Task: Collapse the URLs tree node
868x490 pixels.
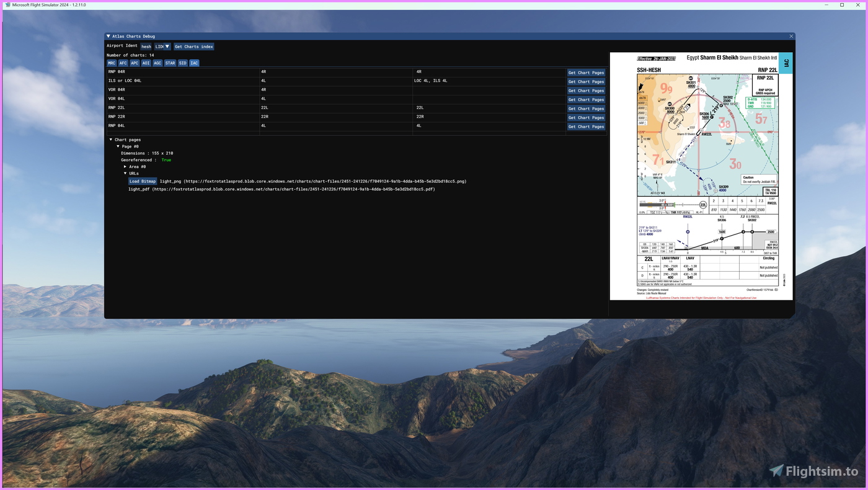Action: tap(125, 174)
